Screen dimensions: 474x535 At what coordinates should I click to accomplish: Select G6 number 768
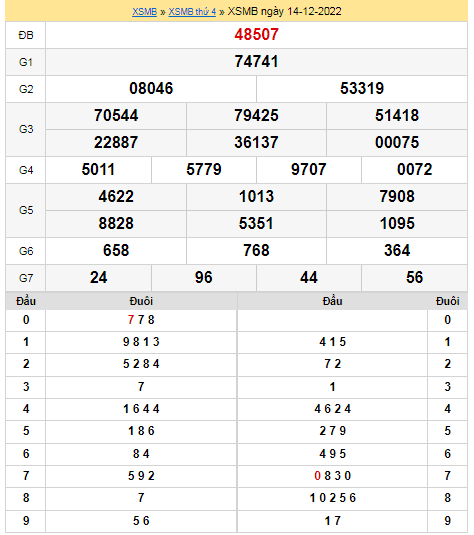pyautogui.click(x=256, y=250)
